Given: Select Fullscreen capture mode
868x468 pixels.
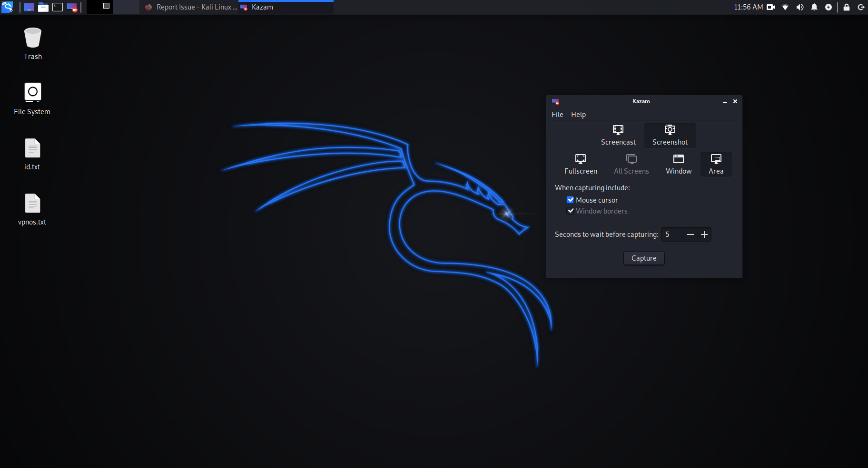Looking at the screenshot, I should [x=580, y=164].
